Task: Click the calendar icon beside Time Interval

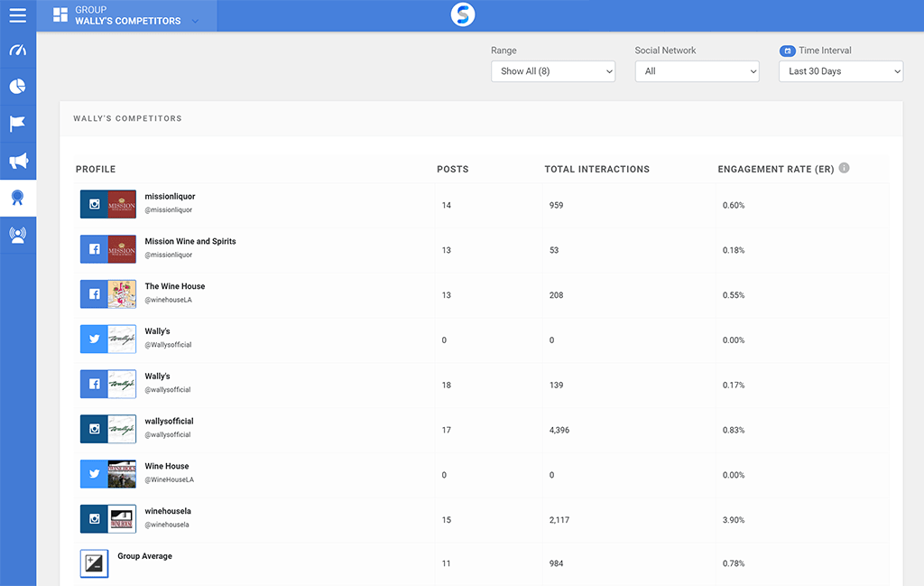Action: coord(787,51)
